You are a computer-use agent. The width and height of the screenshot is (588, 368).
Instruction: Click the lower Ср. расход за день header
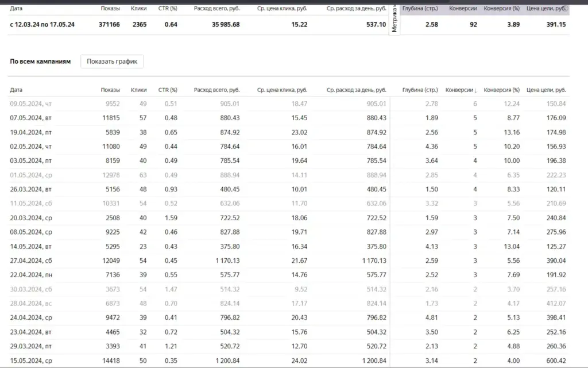click(356, 90)
